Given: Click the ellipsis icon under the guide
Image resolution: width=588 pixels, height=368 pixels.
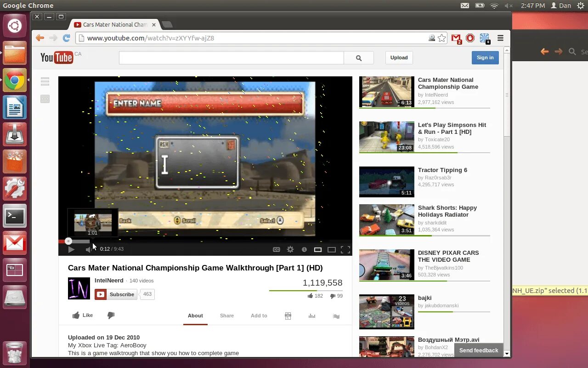Looking at the screenshot, I should (x=45, y=99).
